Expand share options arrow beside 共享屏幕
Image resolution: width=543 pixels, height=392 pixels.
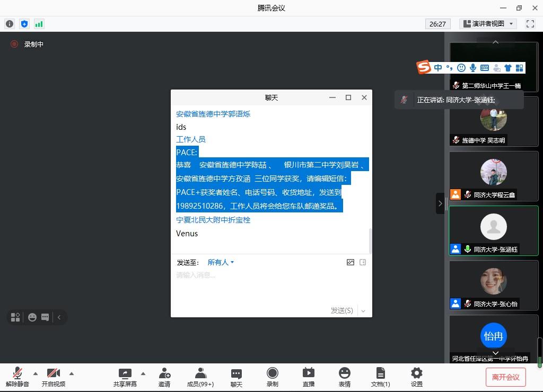(x=143, y=373)
